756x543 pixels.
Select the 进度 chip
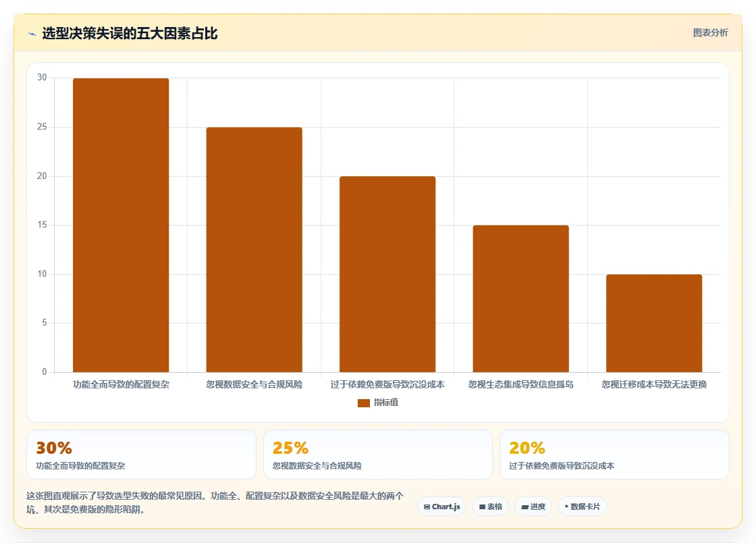click(x=533, y=507)
